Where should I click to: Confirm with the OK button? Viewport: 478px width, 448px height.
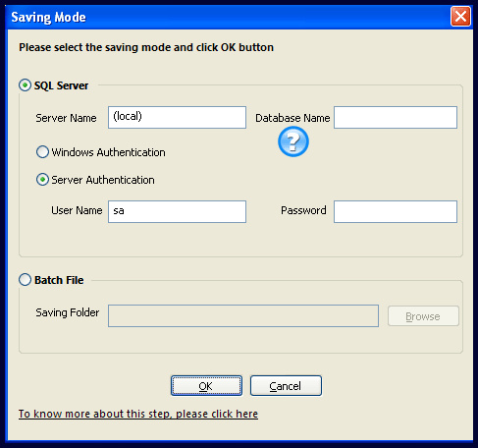click(x=206, y=386)
